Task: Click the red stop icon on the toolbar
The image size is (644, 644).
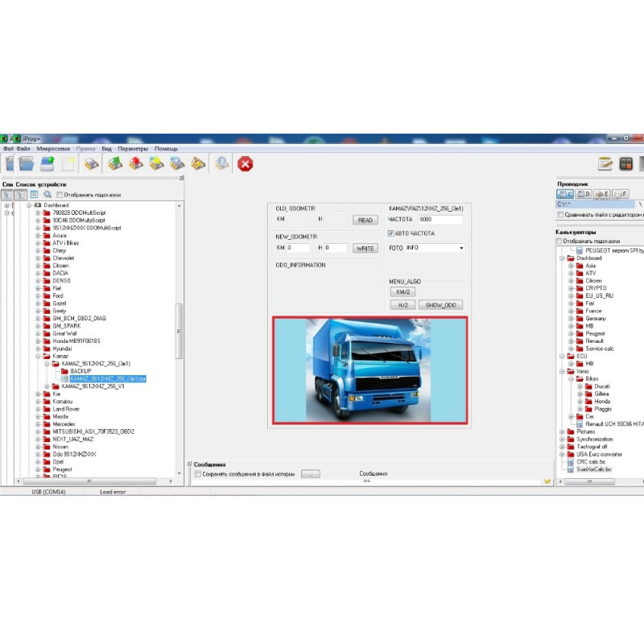Action: [x=245, y=163]
